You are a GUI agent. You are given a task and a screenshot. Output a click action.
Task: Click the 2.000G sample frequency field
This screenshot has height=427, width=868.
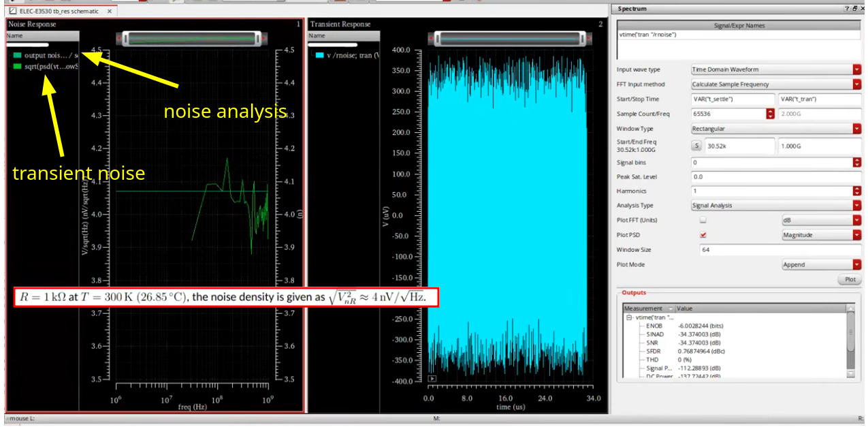[x=820, y=114]
